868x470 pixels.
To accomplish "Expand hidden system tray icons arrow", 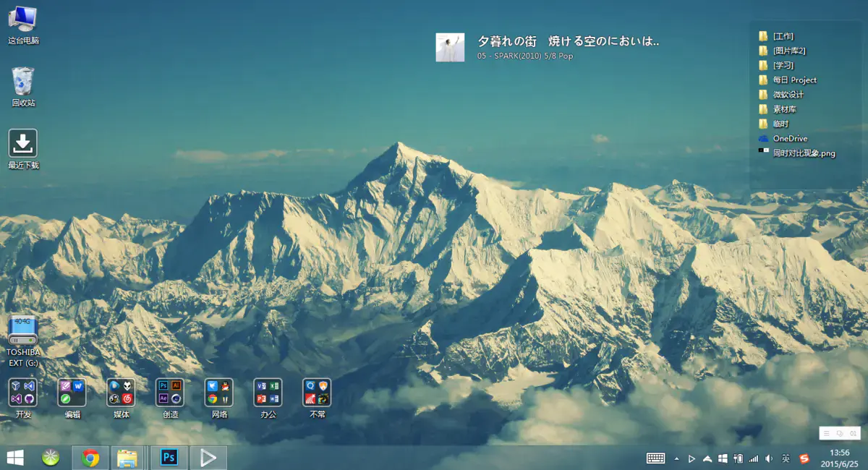I will 676,458.
